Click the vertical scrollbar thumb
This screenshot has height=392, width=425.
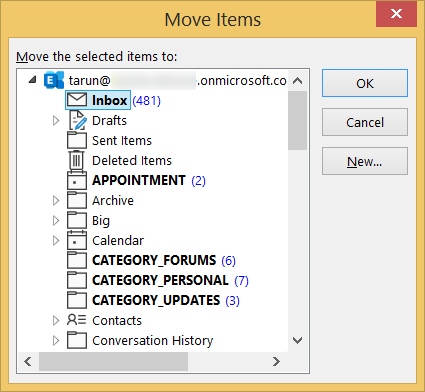[297, 120]
